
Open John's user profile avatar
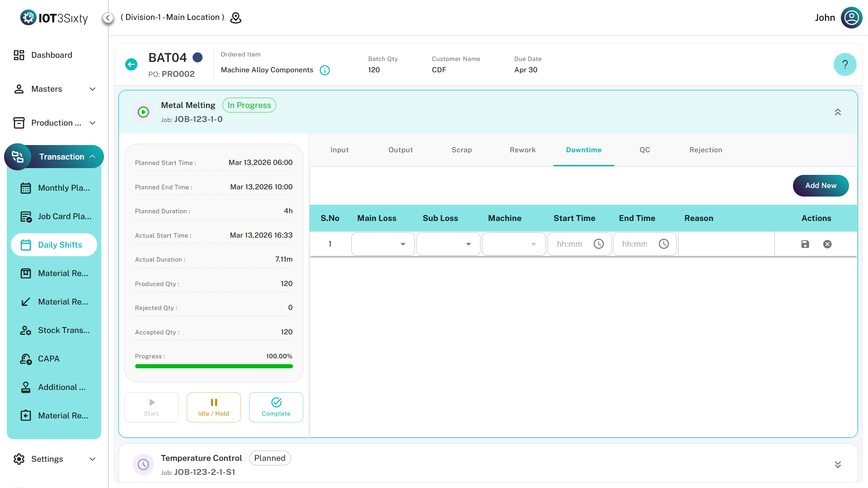click(x=851, y=18)
